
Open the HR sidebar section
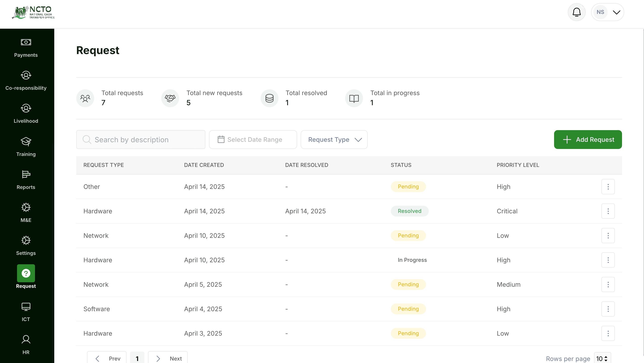point(26,345)
